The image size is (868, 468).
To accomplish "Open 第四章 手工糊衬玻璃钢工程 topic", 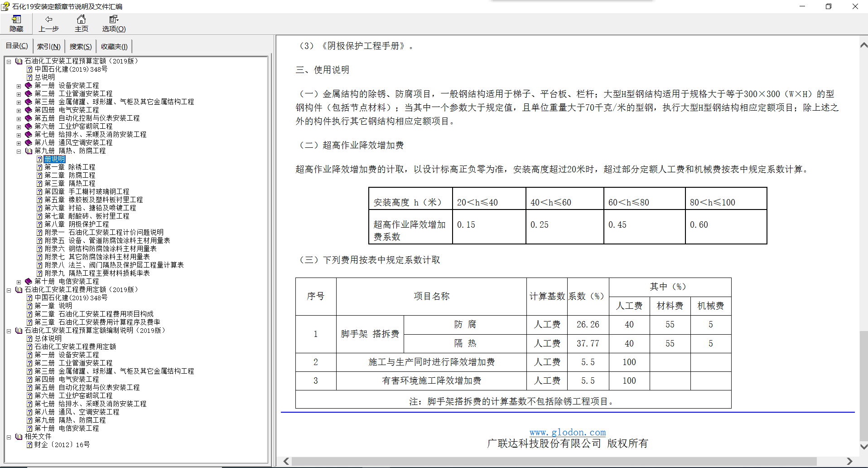I will pyautogui.click(x=87, y=191).
